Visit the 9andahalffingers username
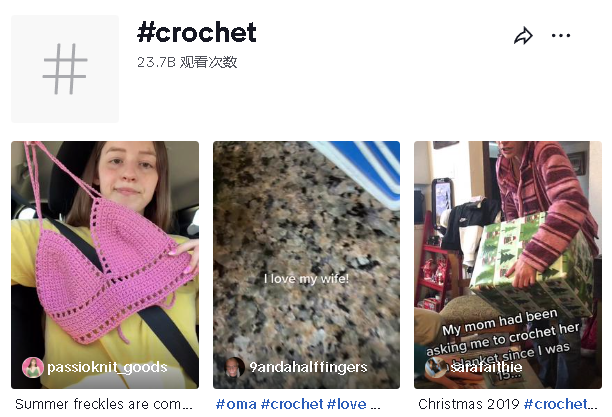Viewport: 612px width, 417px height. pyautogui.click(x=308, y=367)
